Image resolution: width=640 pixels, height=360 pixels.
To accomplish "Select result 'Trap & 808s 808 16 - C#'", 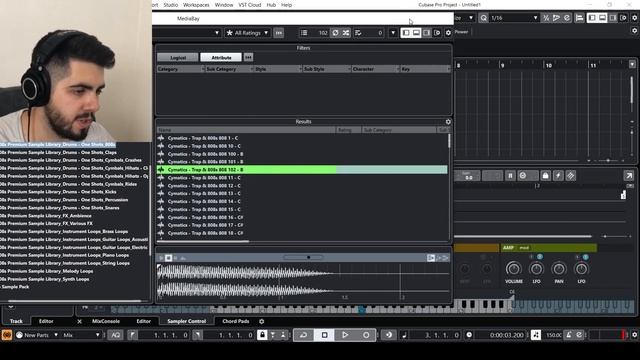I will 302,217.
